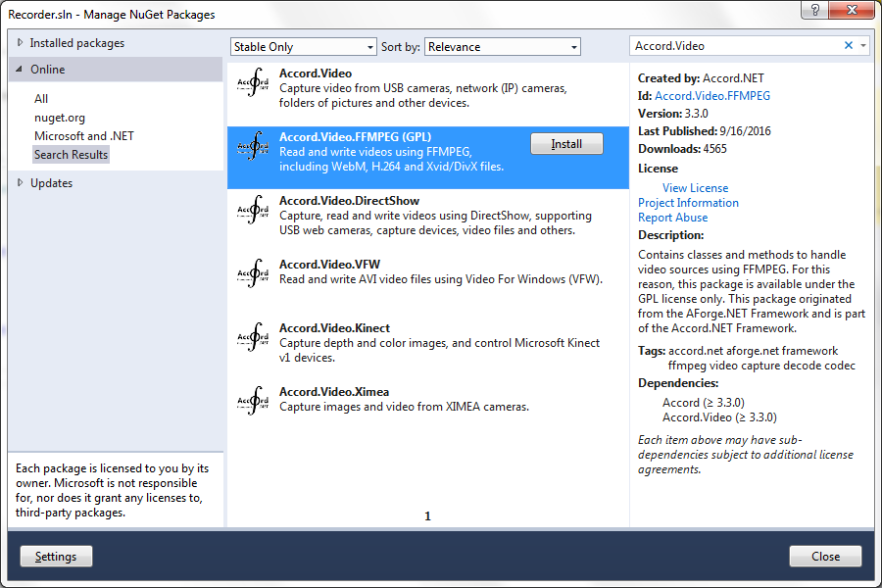Close the NuGet dialog with Close button
Viewport: 882px width, 588px height.
click(825, 557)
